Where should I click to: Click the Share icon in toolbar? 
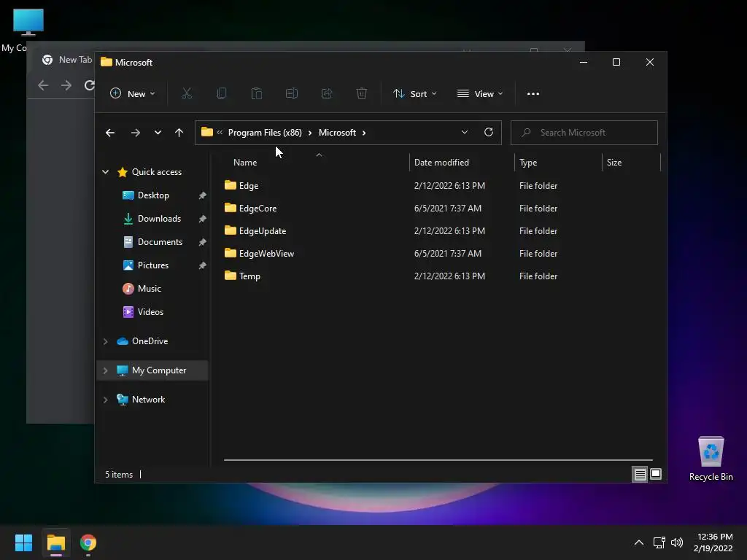click(x=327, y=94)
